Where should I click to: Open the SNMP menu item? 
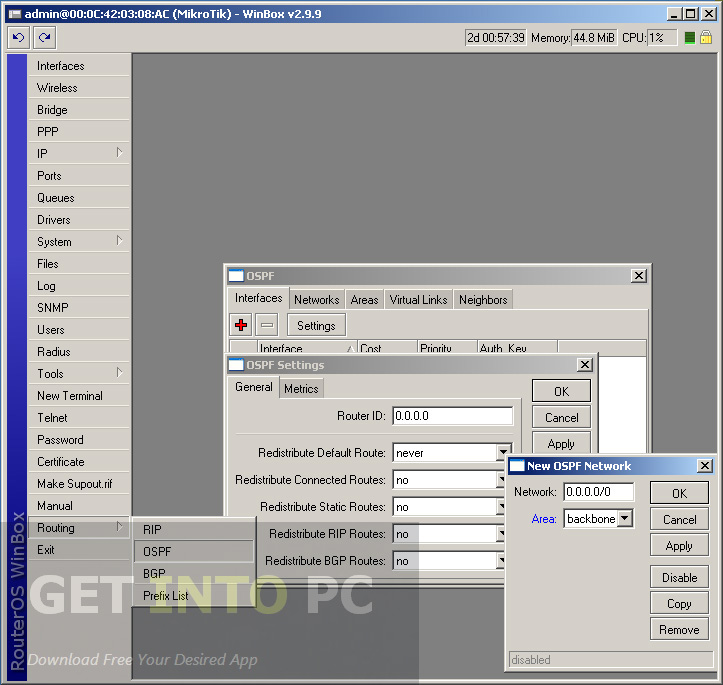click(79, 307)
